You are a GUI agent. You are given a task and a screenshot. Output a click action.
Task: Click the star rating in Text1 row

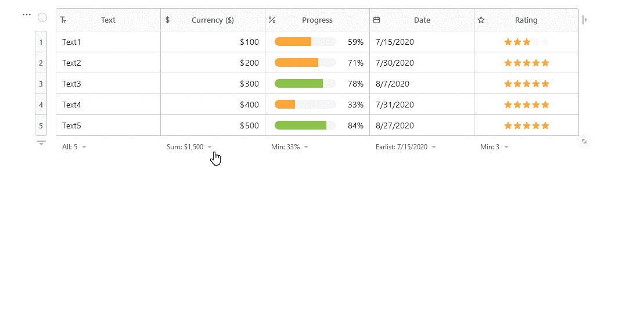coord(527,42)
